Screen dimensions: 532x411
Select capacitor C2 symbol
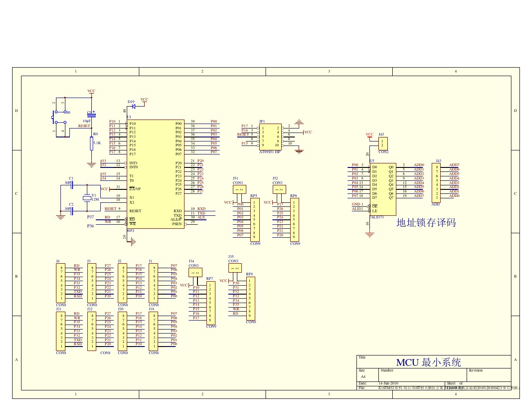[x=72, y=211]
